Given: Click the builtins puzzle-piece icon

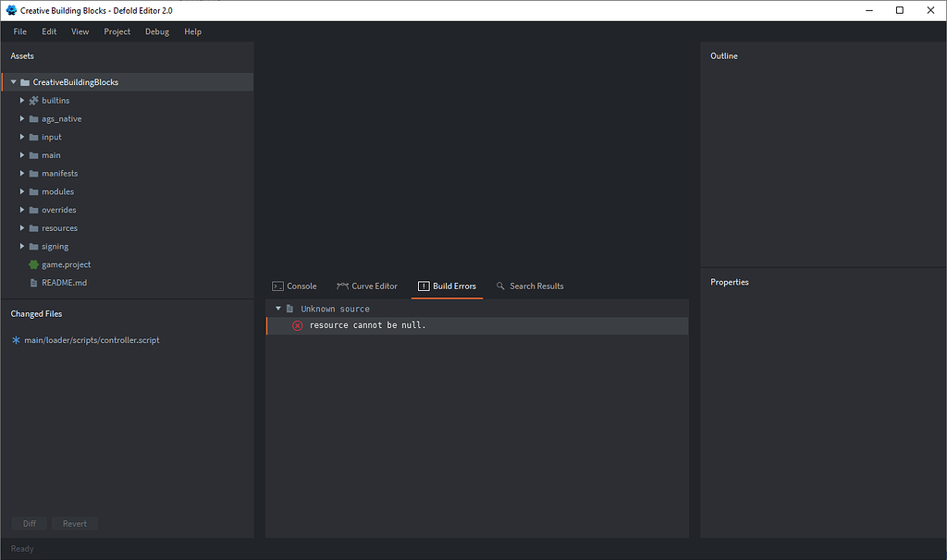Looking at the screenshot, I should (32, 100).
